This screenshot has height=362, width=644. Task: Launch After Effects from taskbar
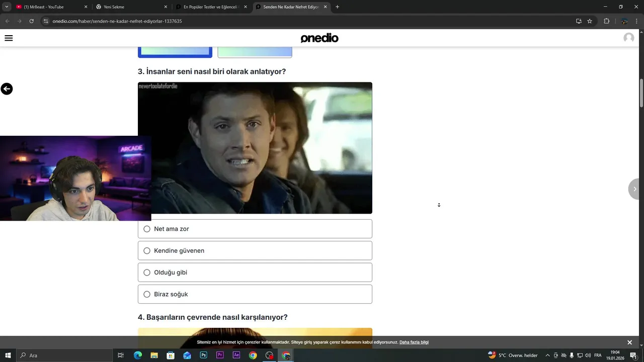(x=236, y=355)
